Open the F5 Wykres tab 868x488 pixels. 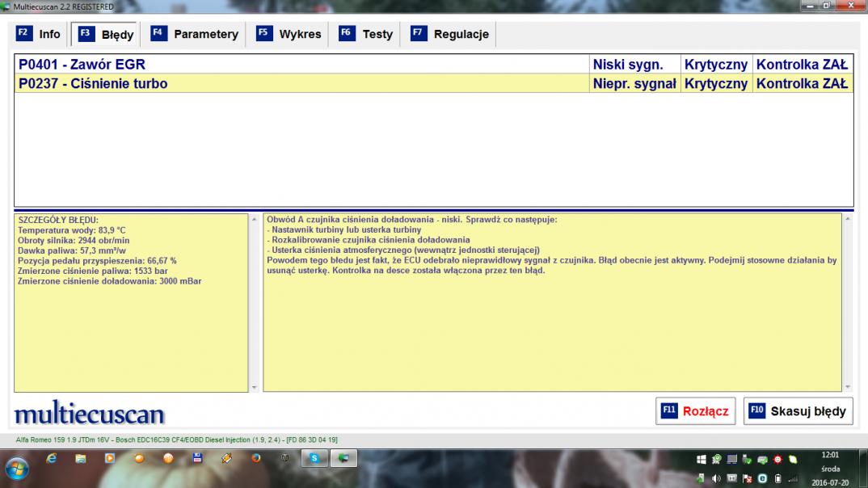click(289, 34)
